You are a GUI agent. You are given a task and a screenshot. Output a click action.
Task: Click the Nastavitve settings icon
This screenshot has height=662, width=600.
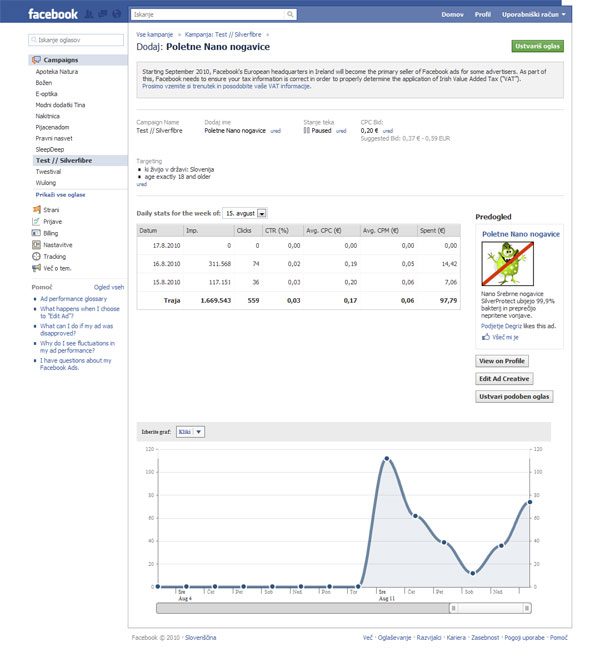point(36,244)
